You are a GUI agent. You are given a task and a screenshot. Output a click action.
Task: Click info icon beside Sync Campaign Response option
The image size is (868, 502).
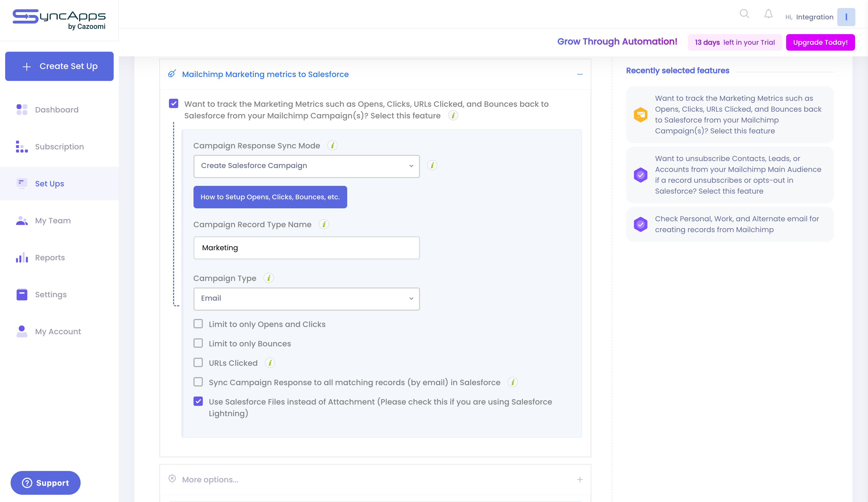click(513, 382)
